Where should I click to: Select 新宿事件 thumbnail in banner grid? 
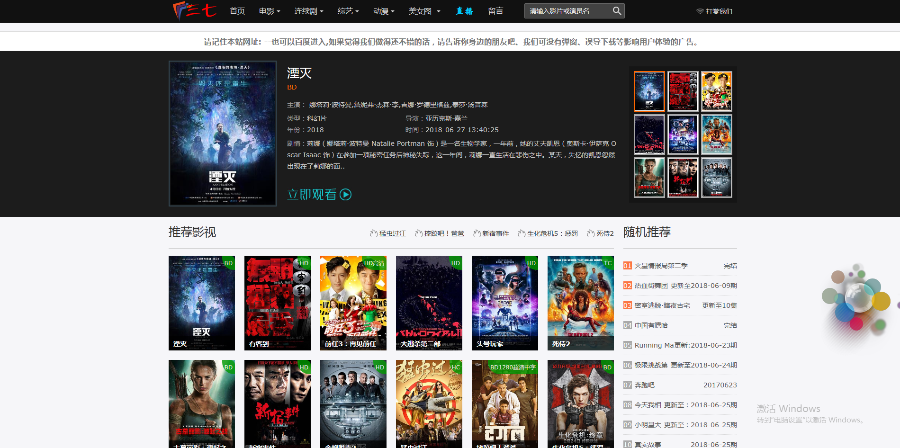pos(683,178)
